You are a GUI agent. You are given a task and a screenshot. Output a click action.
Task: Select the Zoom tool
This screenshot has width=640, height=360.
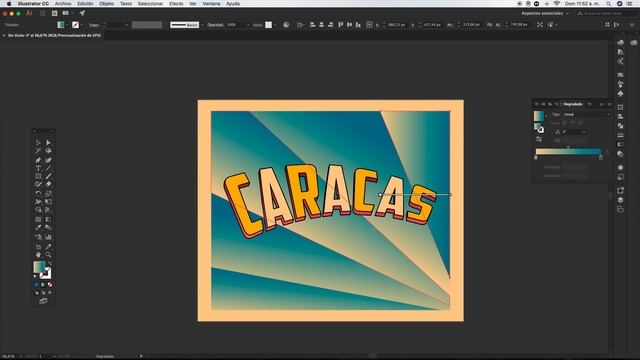tap(48, 255)
